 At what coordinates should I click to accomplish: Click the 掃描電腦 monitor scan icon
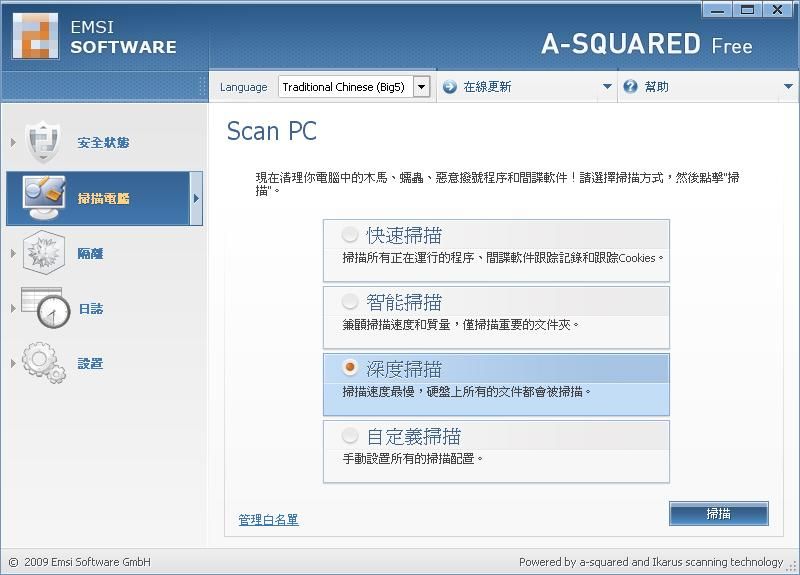click(x=44, y=198)
